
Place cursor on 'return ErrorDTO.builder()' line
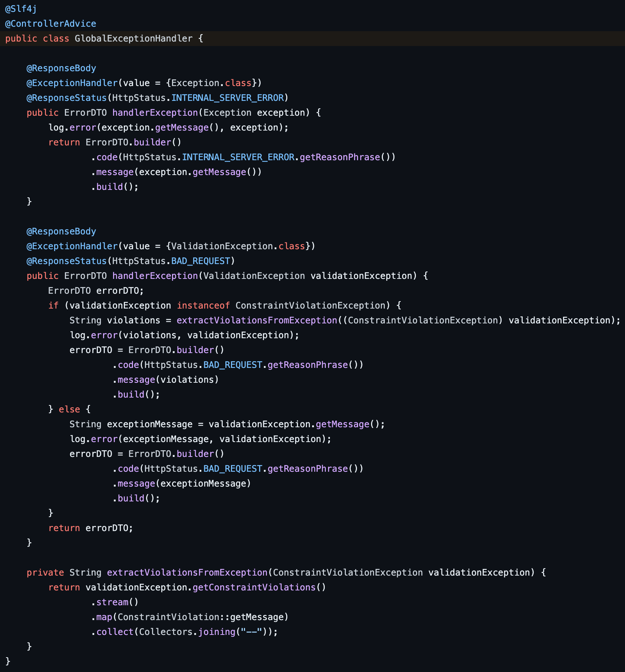pos(115,142)
